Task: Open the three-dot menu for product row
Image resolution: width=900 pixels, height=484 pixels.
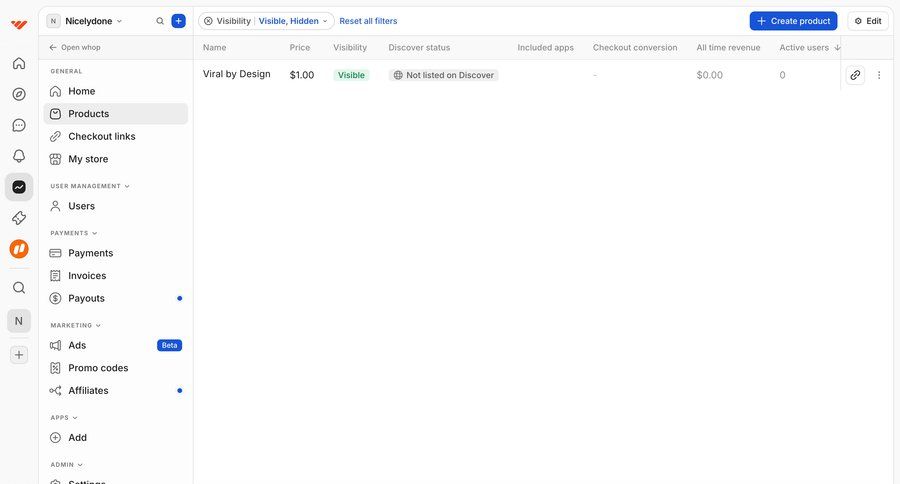Action: pos(879,75)
